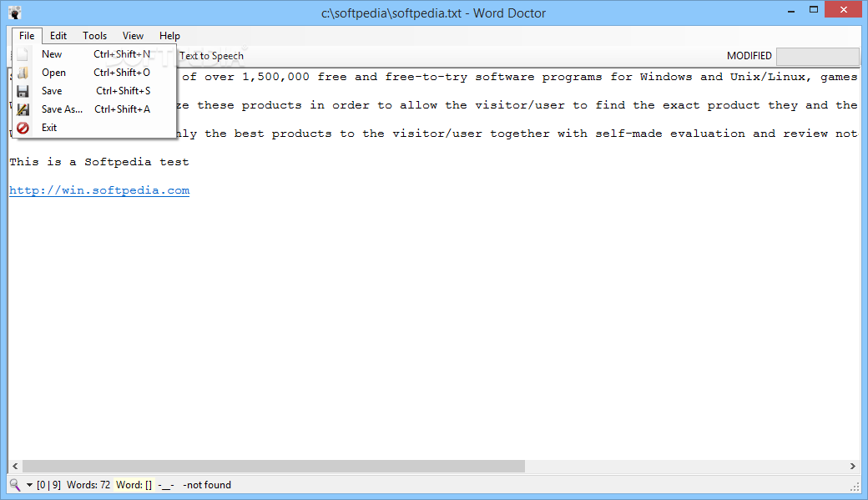Viewport: 868px width, 500px height.
Task: Click the '-not found' status text
Action: 207,485
